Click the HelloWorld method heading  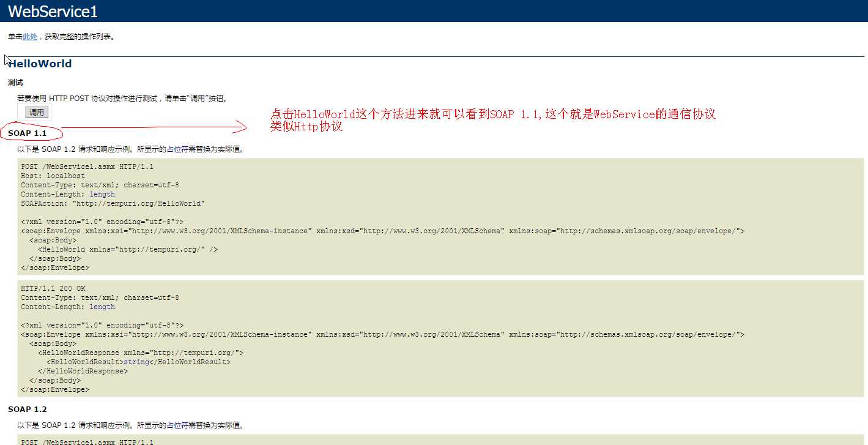[40, 64]
